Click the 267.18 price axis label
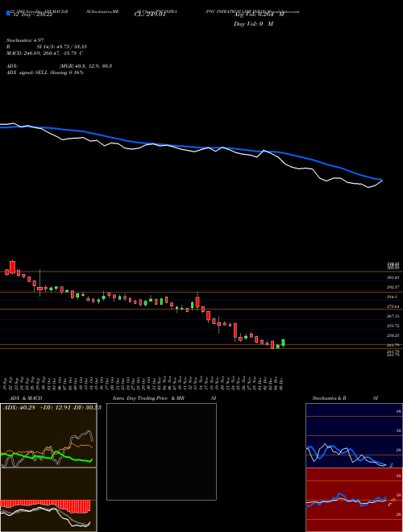Image resolution: width=403 pixels, height=532 pixels. tap(393, 316)
